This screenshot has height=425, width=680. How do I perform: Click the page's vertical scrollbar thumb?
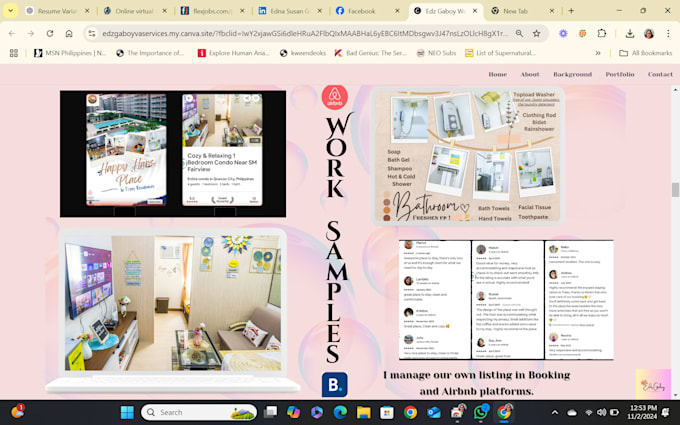click(x=675, y=190)
